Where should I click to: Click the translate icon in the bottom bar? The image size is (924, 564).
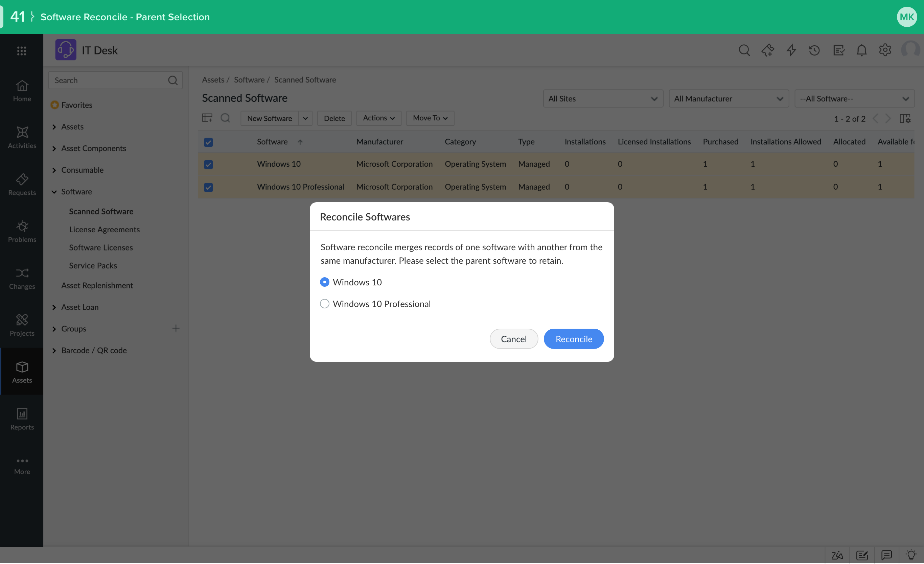coord(837,555)
